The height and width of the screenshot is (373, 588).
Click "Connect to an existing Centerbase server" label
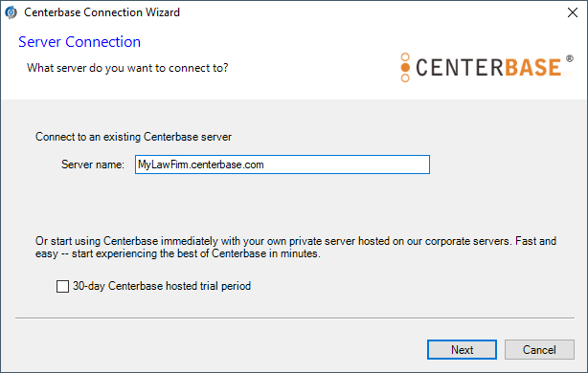pos(133,137)
